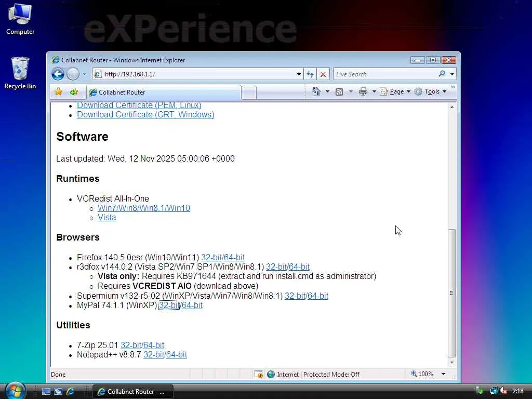Screen dimensions: 532x399
Task: Click the Stop loading X icon
Action: click(x=323, y=74)
